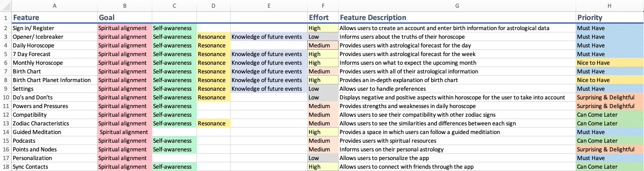This screenshot has width=644, height=171.
Task: Click 'Allows user to handle preferences' cell
Action: [457, 89]
